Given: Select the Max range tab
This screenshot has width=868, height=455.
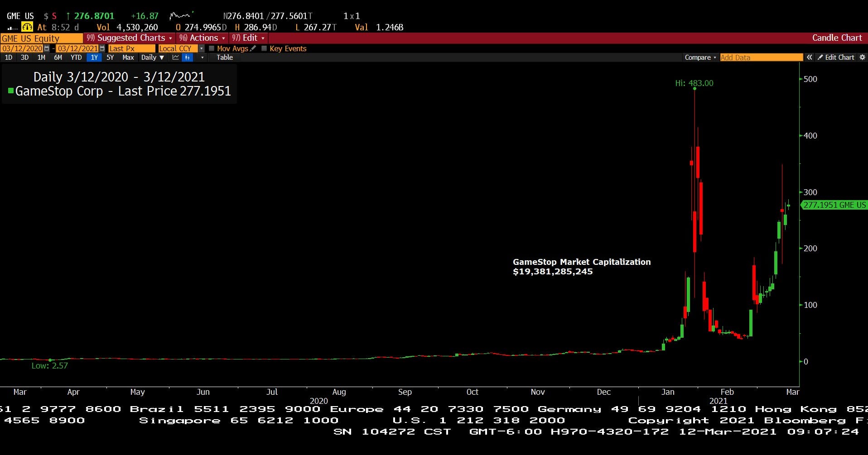Looking at the screenshot, I should [x=128, y=57].
